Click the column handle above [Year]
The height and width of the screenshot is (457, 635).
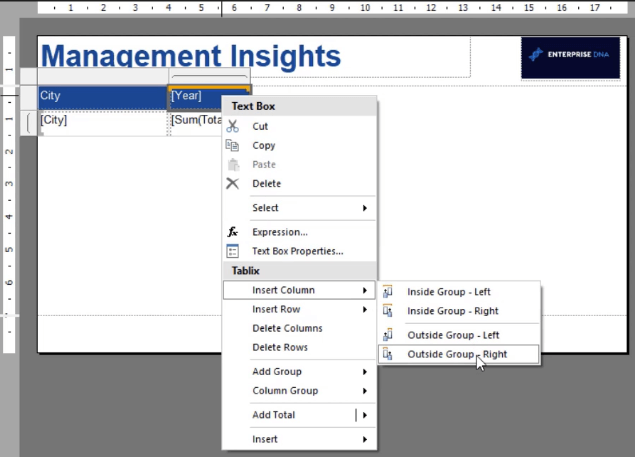click(209, 76)
